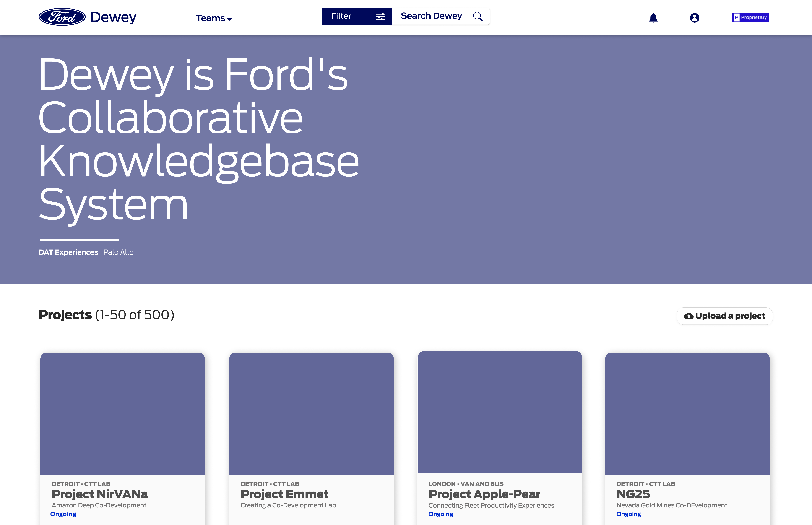Click Ongoing status under Project Apple-Pear
Image resolution: width=812 pixels, height=525 pixels.
coord(441,514)
